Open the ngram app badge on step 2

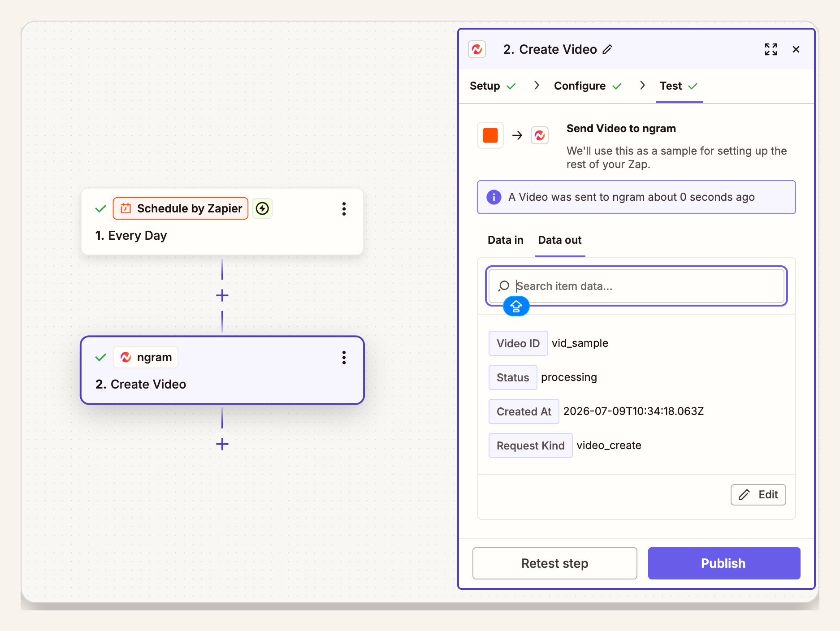coord(146,357)
